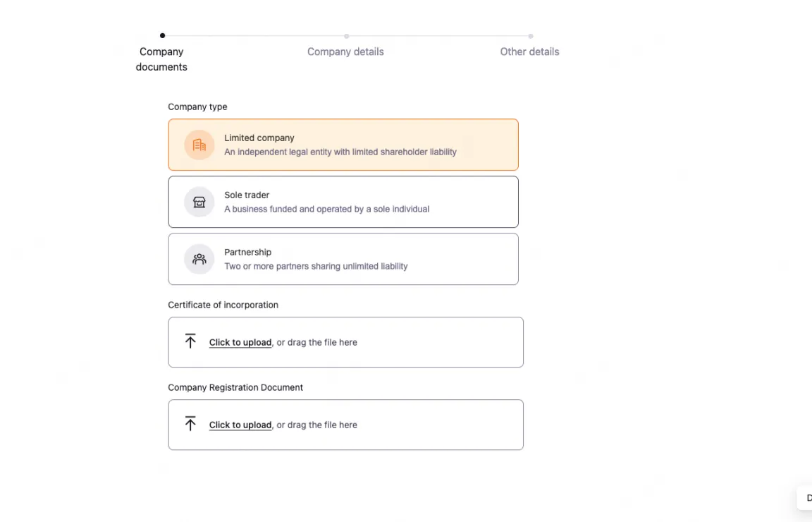Click the Limited company building icon

[199, 145]
